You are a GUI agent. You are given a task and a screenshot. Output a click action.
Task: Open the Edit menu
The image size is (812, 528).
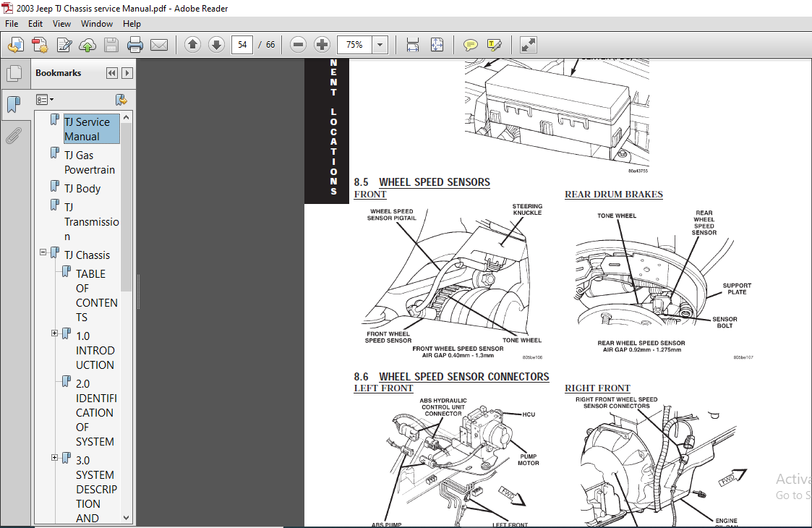(35, 23)
